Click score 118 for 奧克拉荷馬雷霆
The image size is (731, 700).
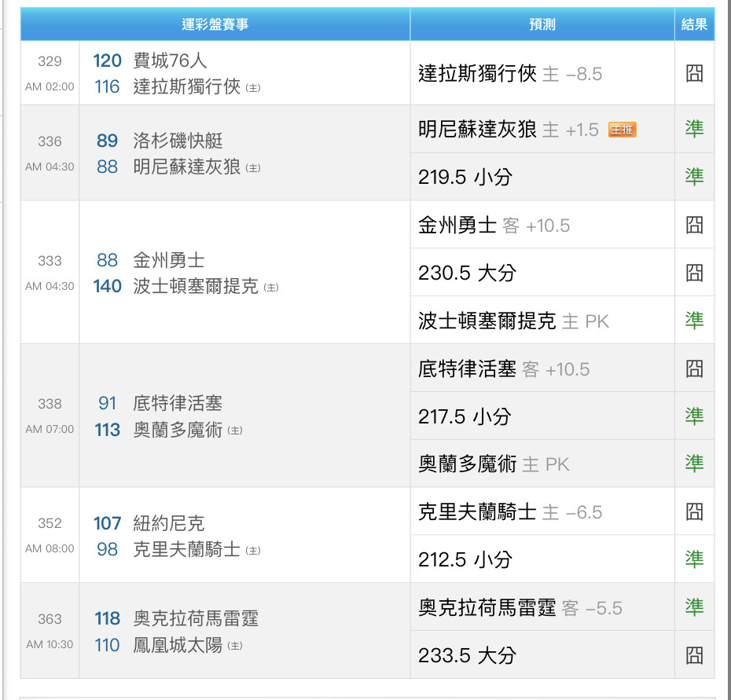[107, 618]
